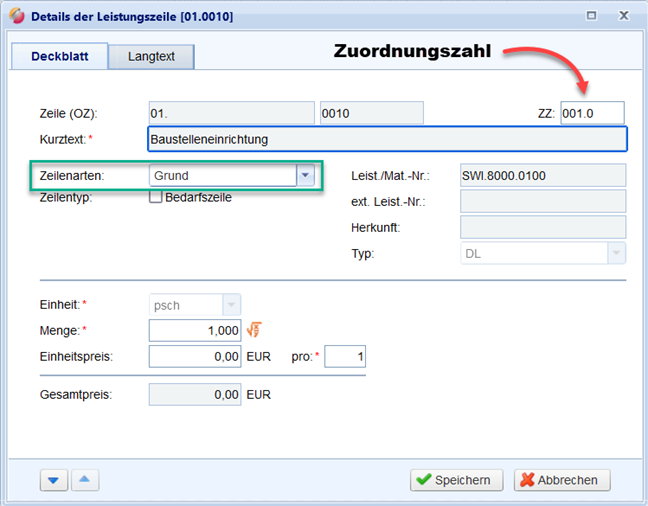Click the ZZ input field
This screenshot has height=506, width=648.
coord(592,113)
